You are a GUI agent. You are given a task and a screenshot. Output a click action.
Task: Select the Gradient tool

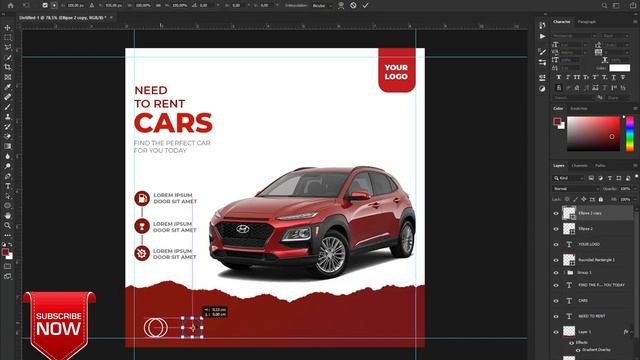(7, 146)
